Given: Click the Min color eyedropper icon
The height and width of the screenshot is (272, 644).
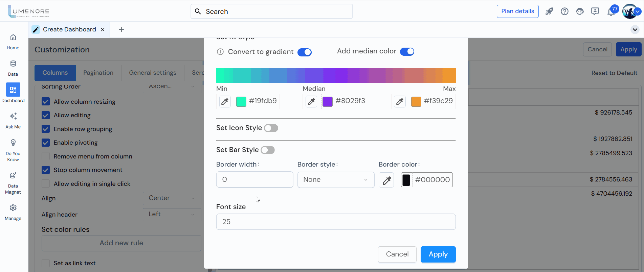Looking at the screenshot, I should pyautogui.click(x=225, y=101).
